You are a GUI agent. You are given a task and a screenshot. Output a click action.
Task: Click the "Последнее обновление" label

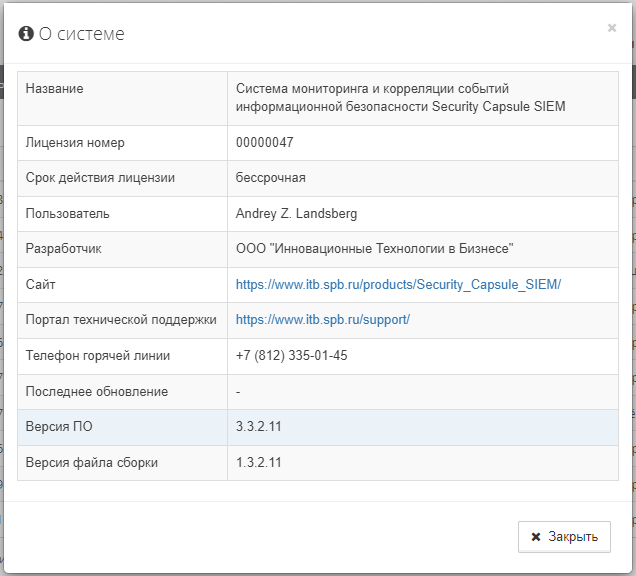(x=96, y=392)
